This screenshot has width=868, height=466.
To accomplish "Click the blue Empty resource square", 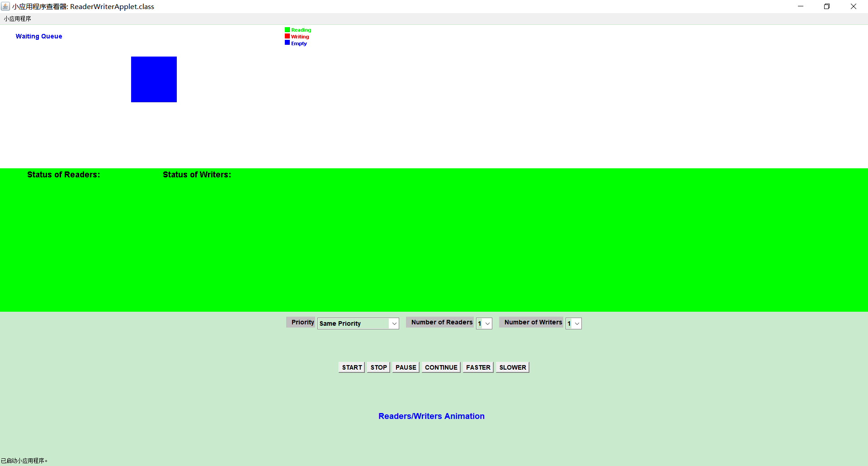I will tap(154, 79).
